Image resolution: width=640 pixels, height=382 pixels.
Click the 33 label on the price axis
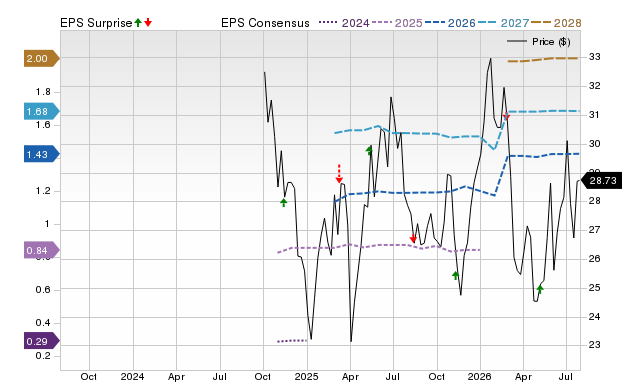click(595, 57)
